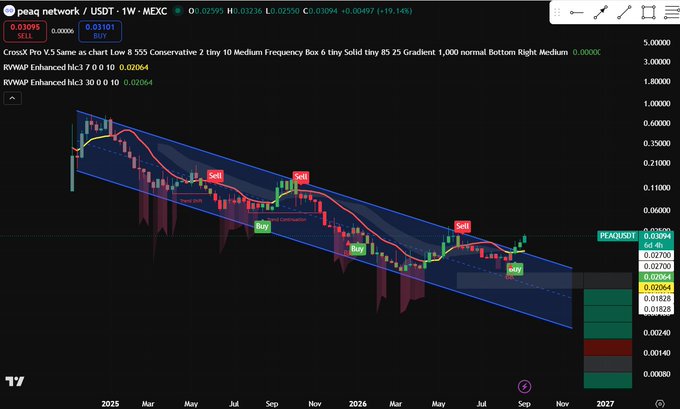Click the 2025 label on time axis
Screen dimensions: 680x409
(x=110, y=404)
